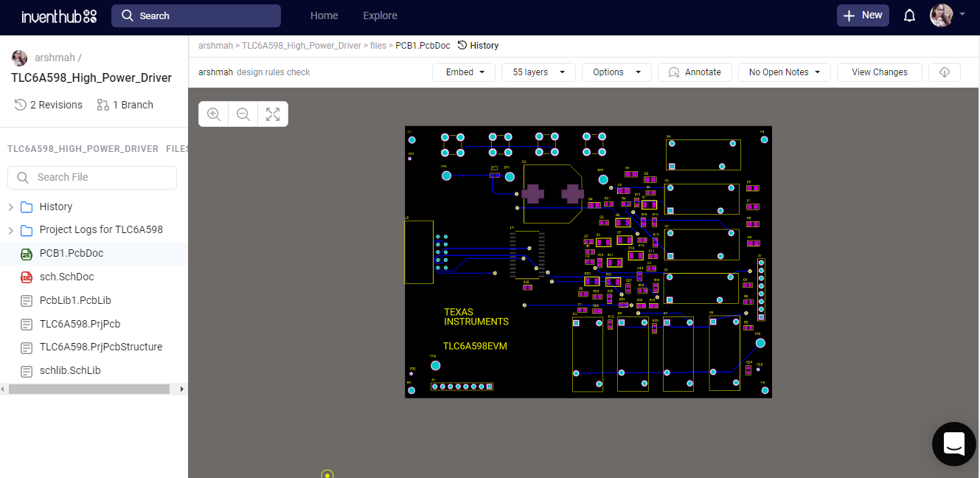Click PCB1.PcbDoc in the breadcrumb
Screen dimensions: 980x478
423,45
